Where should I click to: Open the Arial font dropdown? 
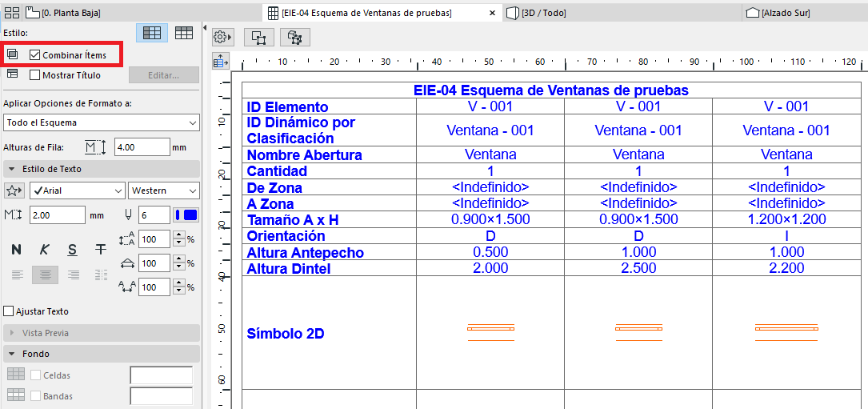[x=77, y=190]
